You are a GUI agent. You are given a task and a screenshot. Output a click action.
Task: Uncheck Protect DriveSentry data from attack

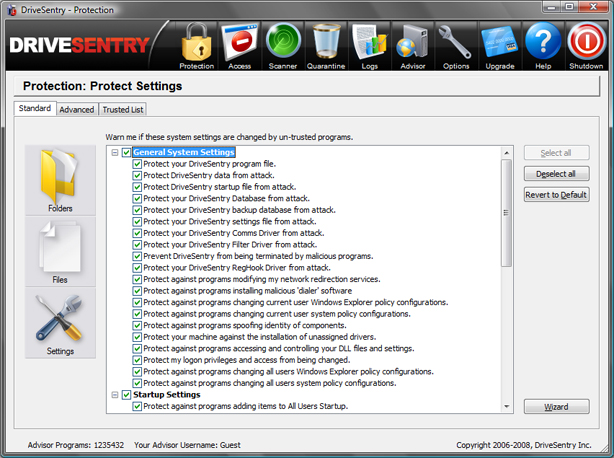(137, 175)
